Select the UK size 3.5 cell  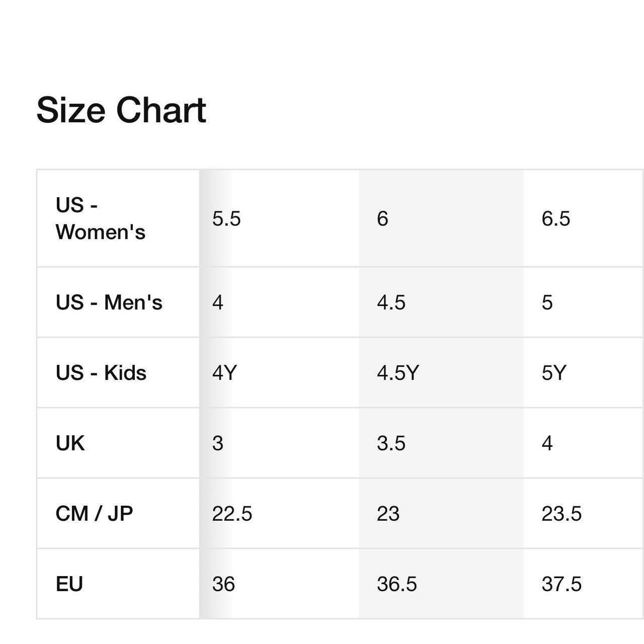(x=441, y=443)
